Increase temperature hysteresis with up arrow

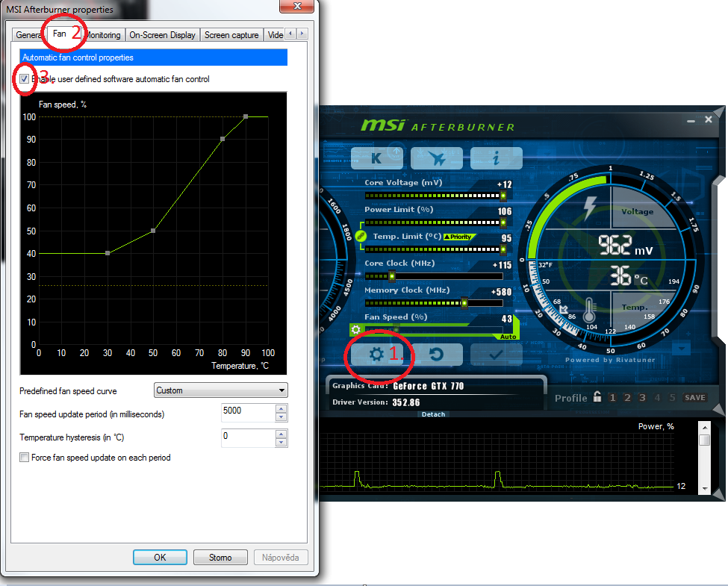(281, 434)
